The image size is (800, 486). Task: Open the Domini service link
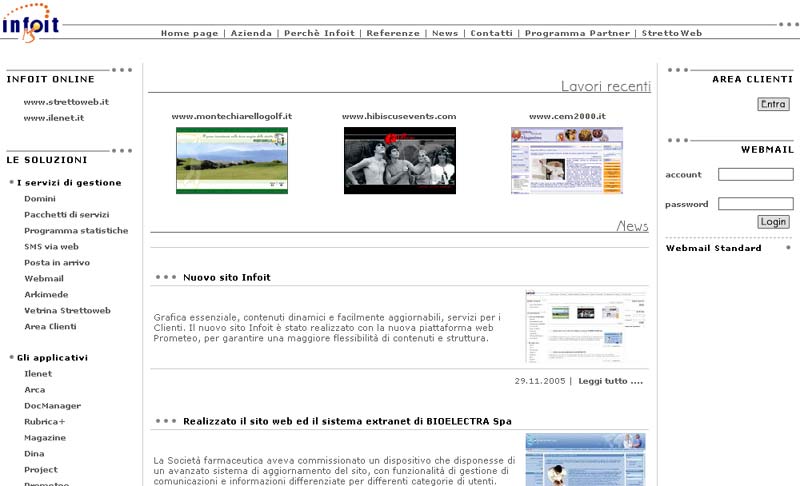pyautogui.click(x=40, y=199)
